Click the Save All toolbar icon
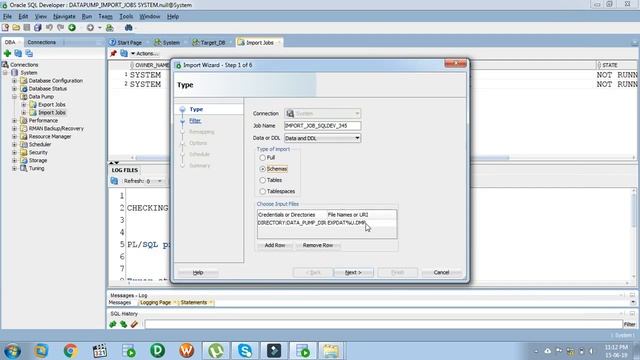Image resolution: width=640 pixels, height=360 pixels. (38, 28)
